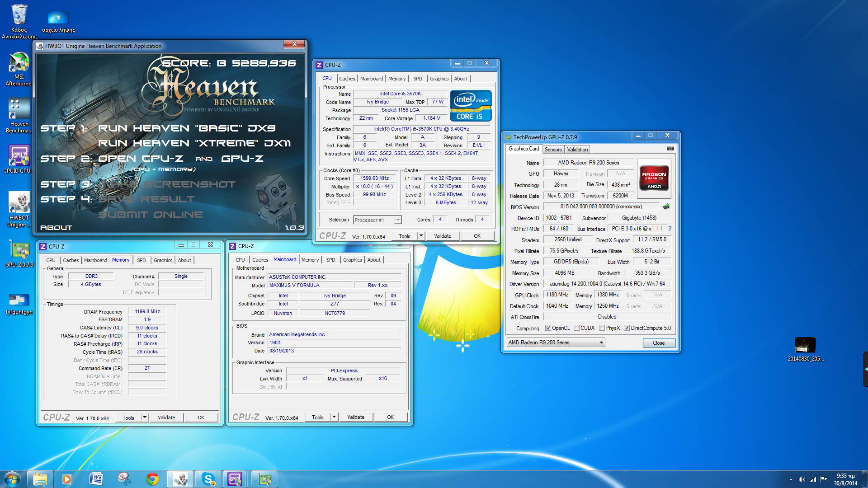This screenshot has width=868, height=488.
Task: Open the tyfgunfgyn desktop file
Action: [x=19, y=303]
